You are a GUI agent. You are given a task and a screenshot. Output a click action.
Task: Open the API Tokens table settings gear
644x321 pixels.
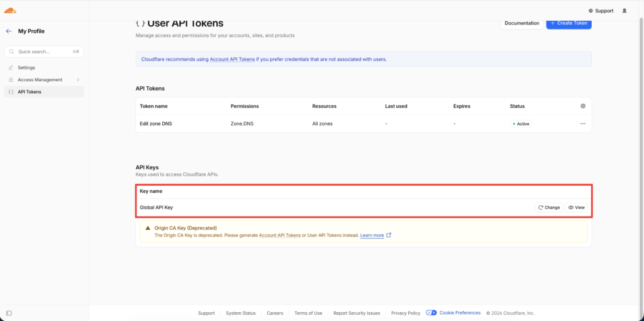[x=583, y=106]
